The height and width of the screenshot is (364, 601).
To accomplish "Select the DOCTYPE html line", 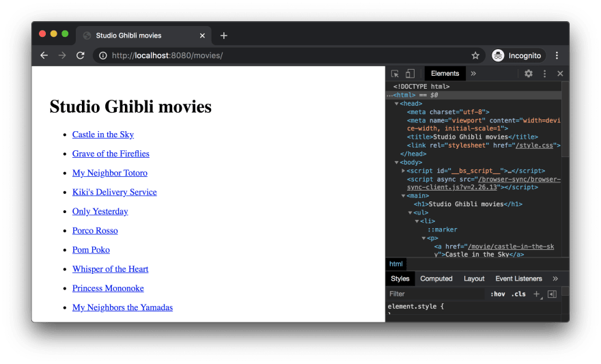I will tap(421, 87).
